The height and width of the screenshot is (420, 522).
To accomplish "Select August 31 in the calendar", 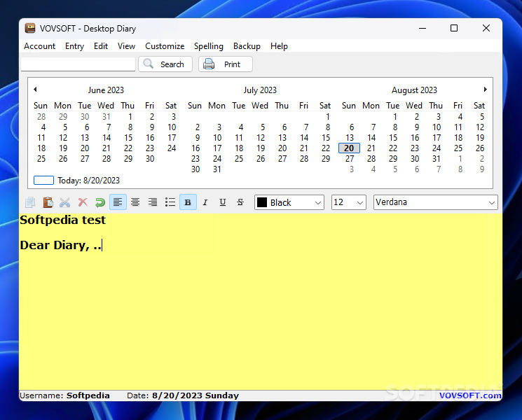I will coord(437,159).
